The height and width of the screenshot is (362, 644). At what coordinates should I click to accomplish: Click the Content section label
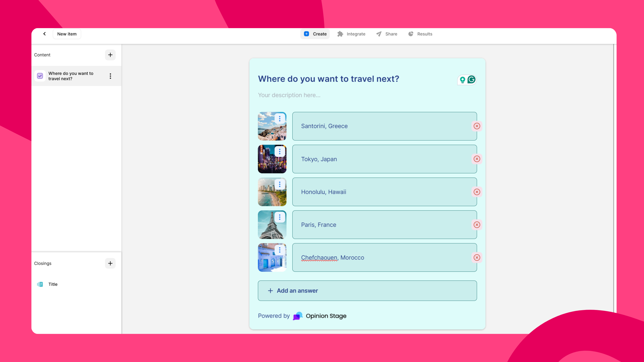click(42, 55)
